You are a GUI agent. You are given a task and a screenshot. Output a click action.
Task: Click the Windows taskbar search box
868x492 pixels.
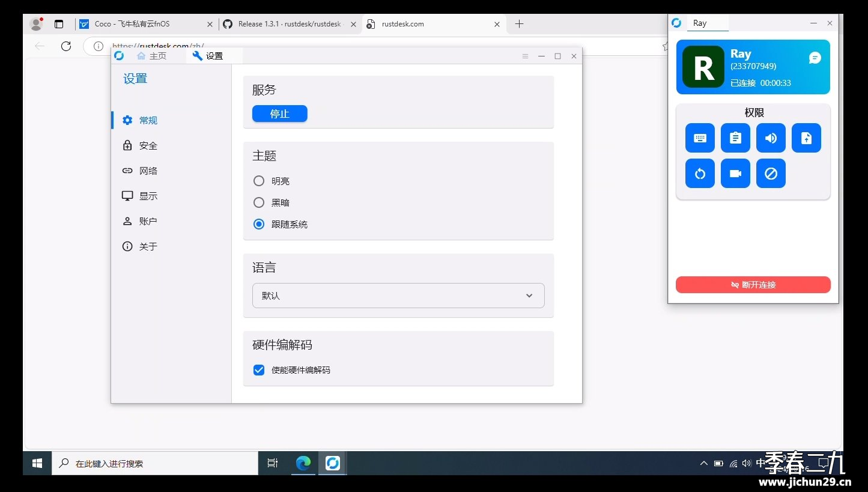(x=156, y=464)
